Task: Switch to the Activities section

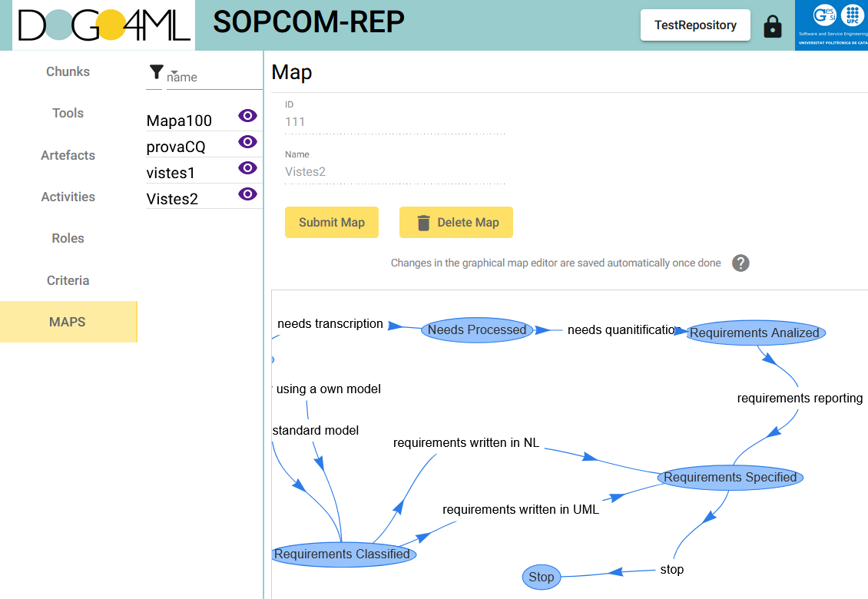Action: (68, 197)
